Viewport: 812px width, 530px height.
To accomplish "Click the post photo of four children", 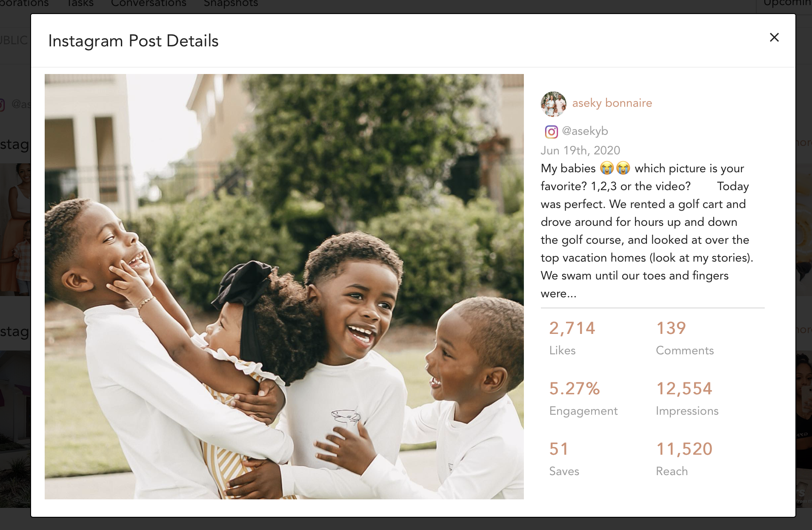I will coord(284,287).
